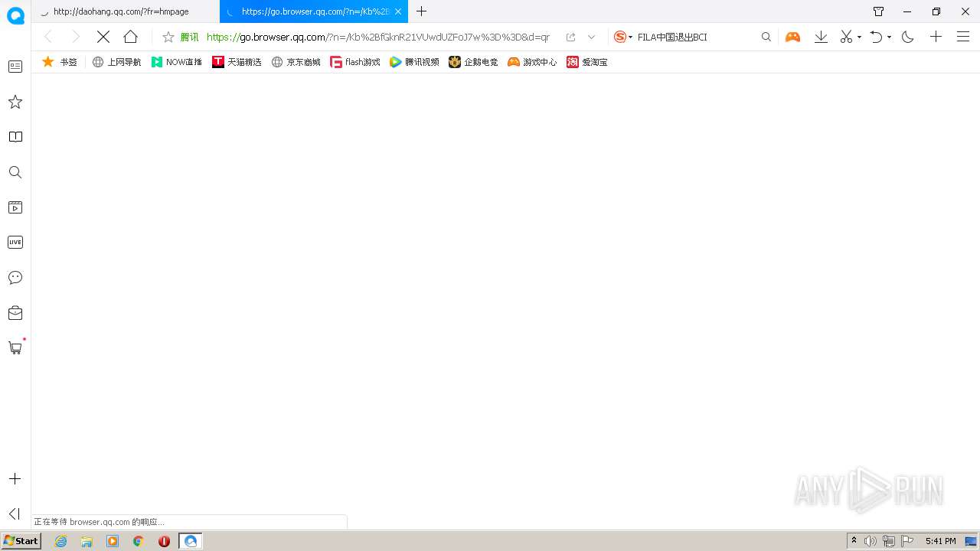Open the 腾讯视频 bookmark
Image resolution: width=980 pixels, height=551 pixels.
point(414,62)
